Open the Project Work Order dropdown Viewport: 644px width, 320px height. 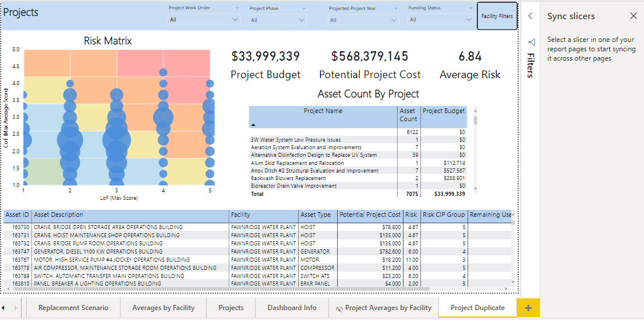click(x=204, y=19)
